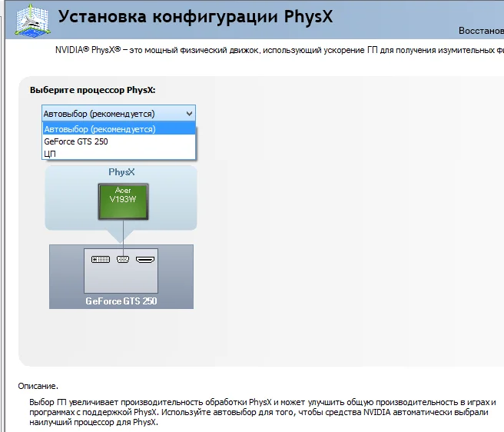Open the PhysX processor dropdown arrow
This screenshot has height=432, width=504.
tap(189, 114)
